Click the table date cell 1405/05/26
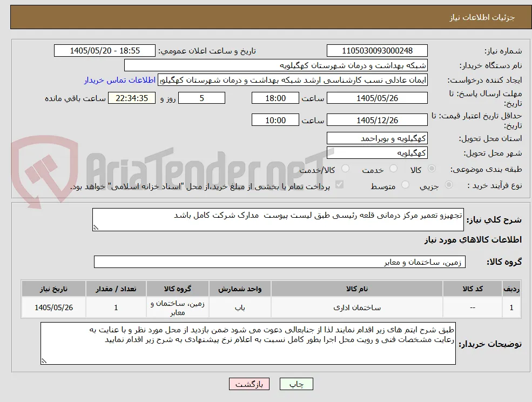 (53, 307)
